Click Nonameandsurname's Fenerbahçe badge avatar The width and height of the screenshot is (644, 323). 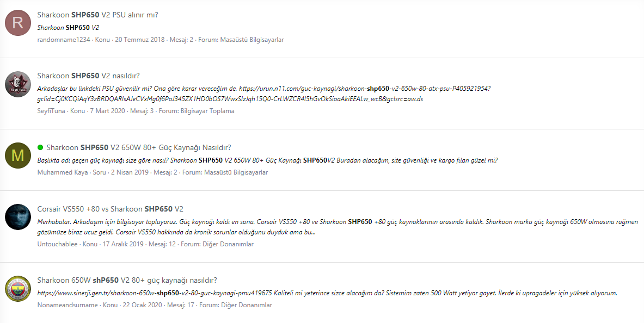tap(18, 289)
